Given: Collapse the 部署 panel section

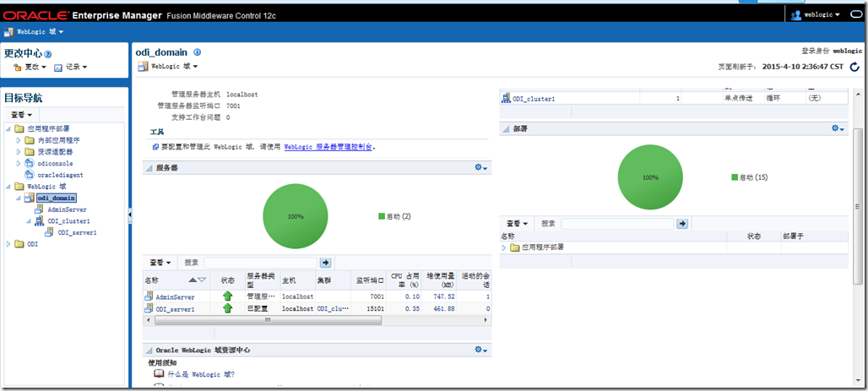Looking at the screenshot, I should point(506,129).
